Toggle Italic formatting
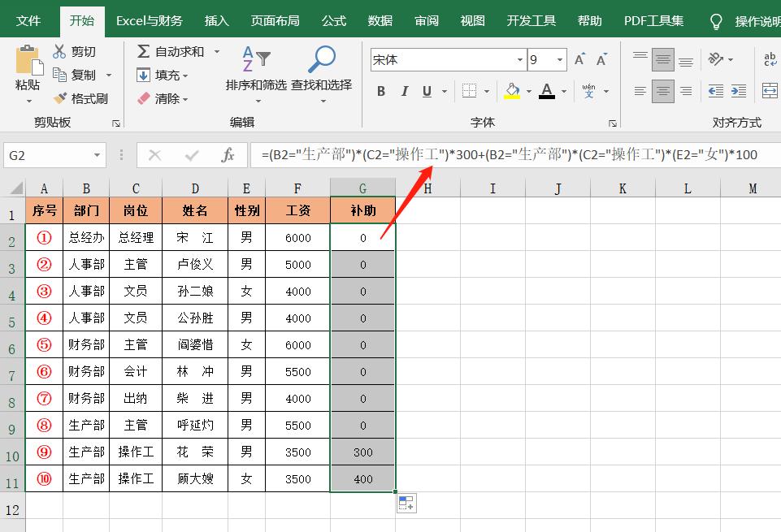 click(x=404, y=91)
